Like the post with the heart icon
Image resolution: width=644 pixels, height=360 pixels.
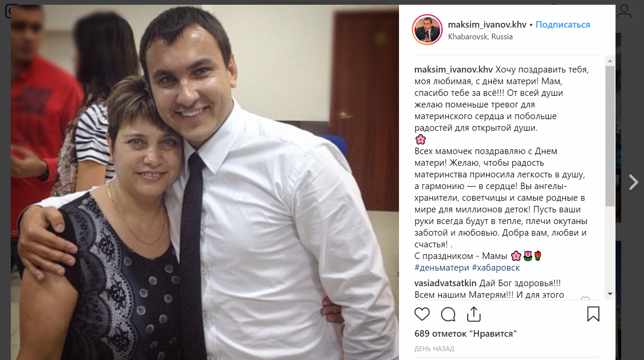pyautogui.click(x=422, y=314)
